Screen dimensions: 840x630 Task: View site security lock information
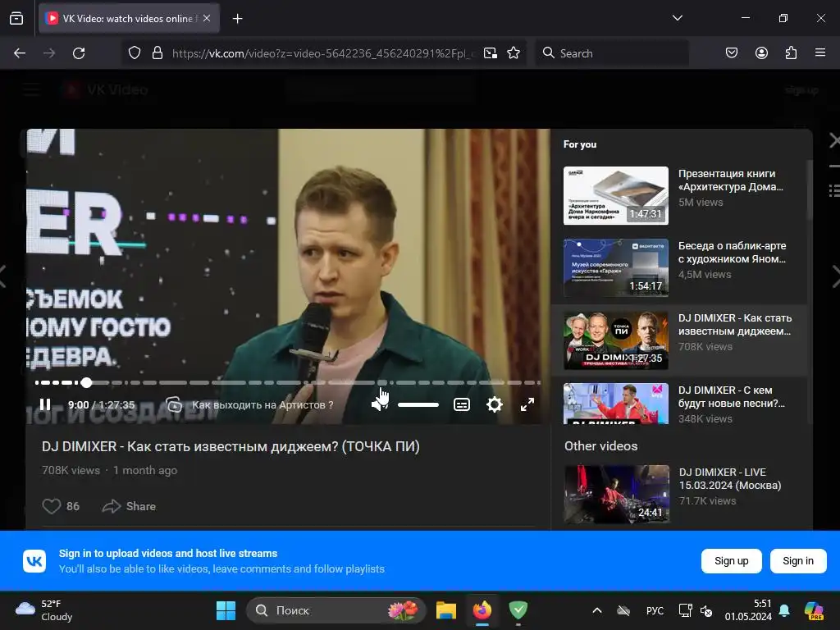click(x=157, y=53)
